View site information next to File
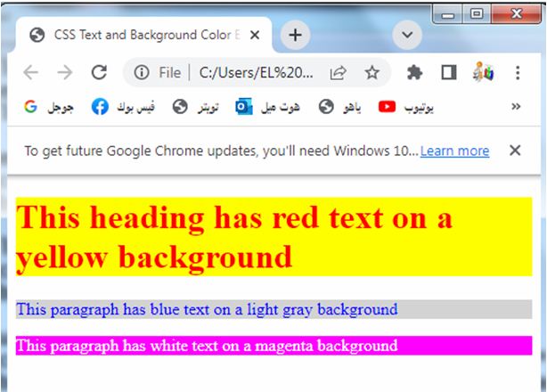The height and width of the screenshot is (392, 547). 142,72
